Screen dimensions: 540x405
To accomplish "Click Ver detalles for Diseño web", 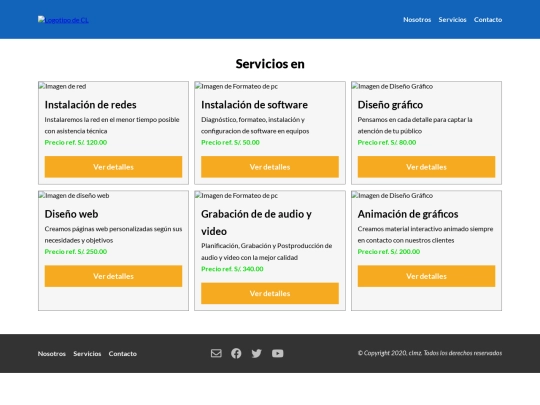I will click(113, 276).
